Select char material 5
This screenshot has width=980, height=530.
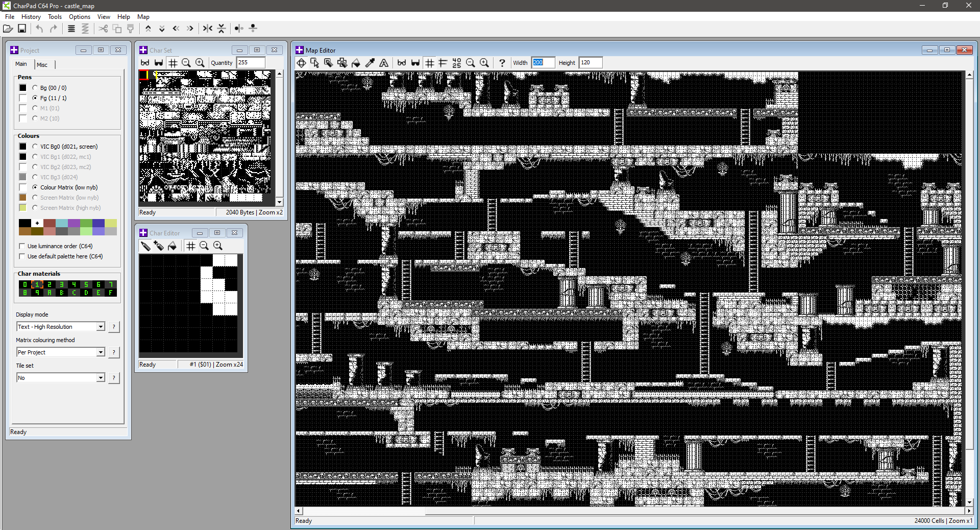(86, 284)
